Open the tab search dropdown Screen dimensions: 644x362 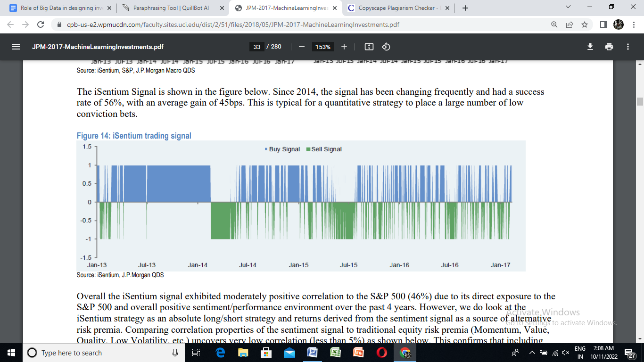tap(568, 8)
